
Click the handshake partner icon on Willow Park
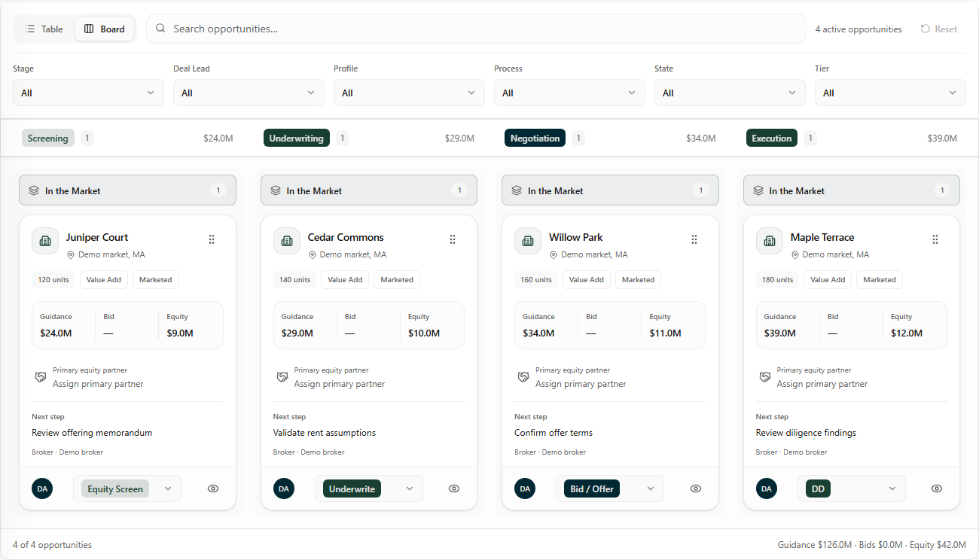tap(523, 377)
